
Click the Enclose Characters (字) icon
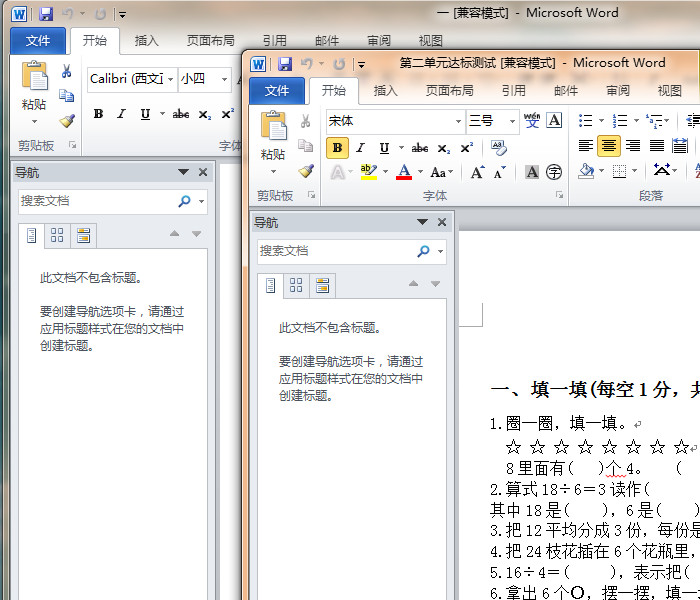point(554,172)
